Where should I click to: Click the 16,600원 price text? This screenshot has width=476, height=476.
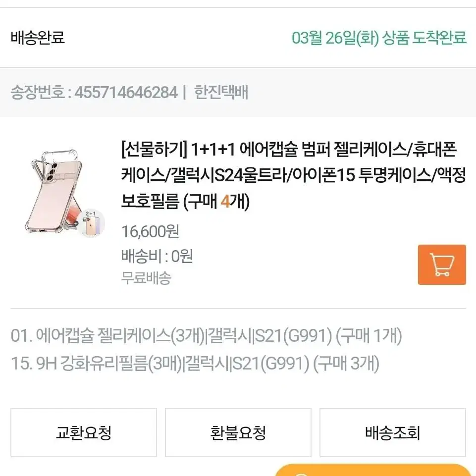pyautogui.click(x=150, y=232)
